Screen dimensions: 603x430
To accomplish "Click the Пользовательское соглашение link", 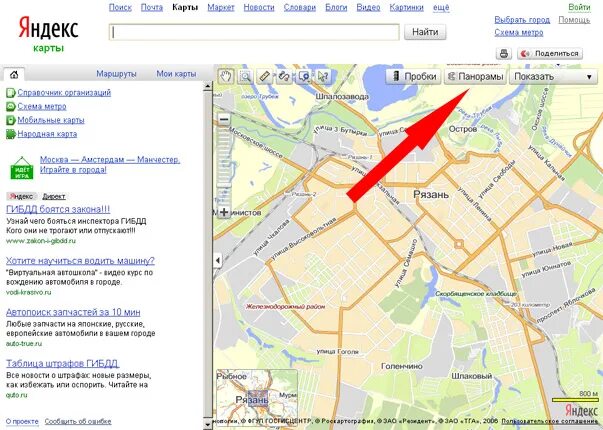I will tap(550, 422).
